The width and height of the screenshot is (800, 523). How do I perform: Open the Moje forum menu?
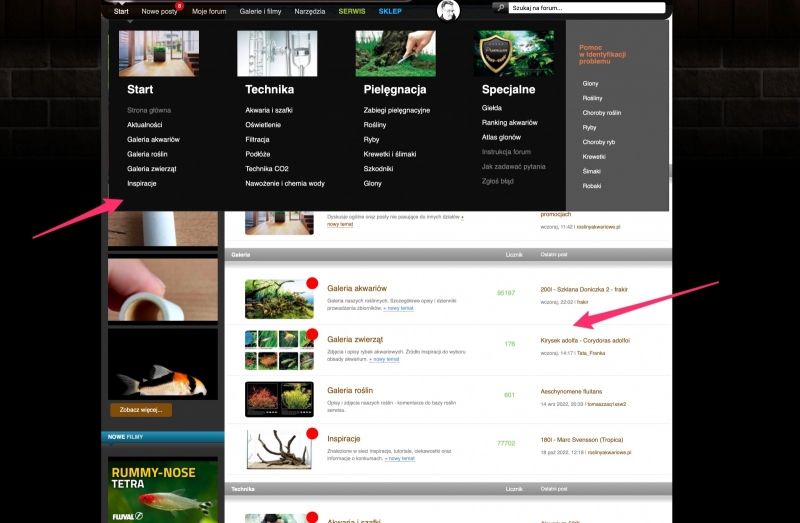click(x=209, y=11)
